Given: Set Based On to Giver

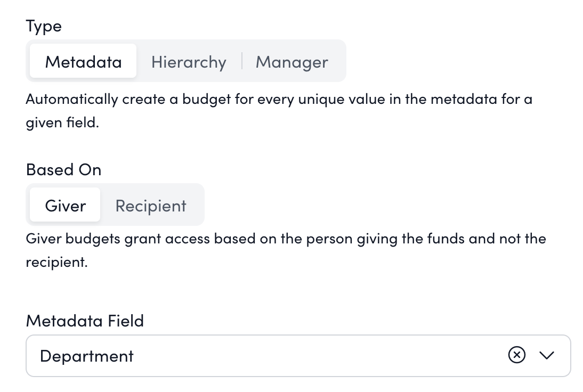Looking at the screenshot, I should pyautogui.click(x=65, y=206).
